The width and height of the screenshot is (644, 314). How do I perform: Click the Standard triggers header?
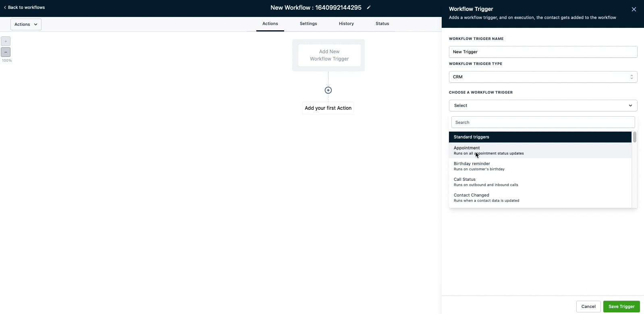[x=540, y=137]
